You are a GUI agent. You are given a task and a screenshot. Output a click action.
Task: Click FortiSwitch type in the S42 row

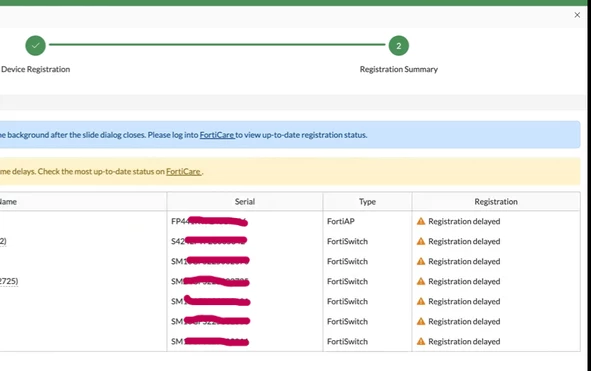click(x=348, y=241)
